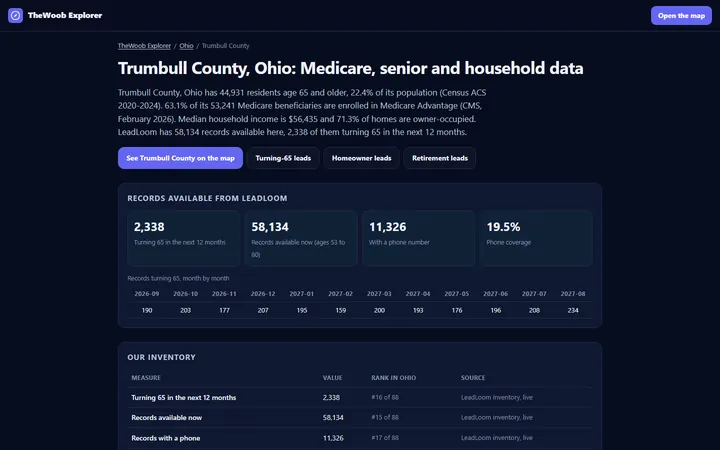Click the VALUE column header
720x450 pixels.
(332, 378)
